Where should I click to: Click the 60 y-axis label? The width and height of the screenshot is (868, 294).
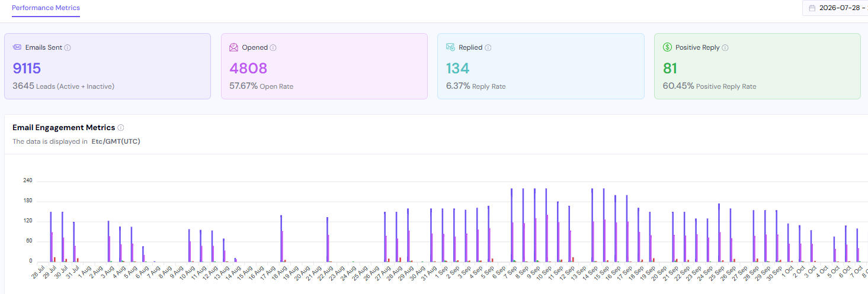[28, 241]
